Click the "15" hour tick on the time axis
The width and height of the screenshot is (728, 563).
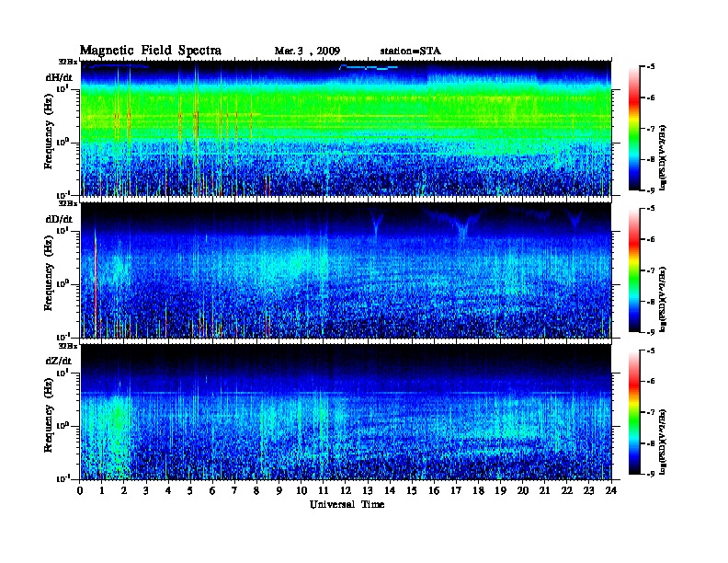click(x=412, y=491)
